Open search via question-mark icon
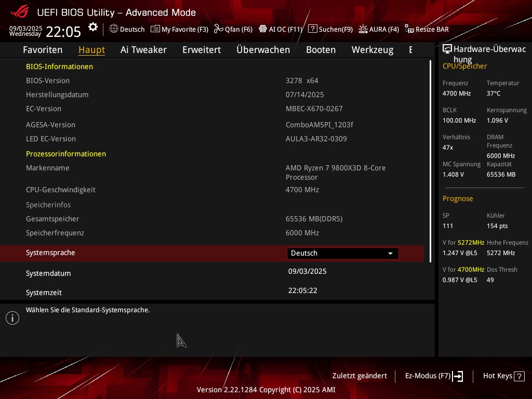The width and height of the screenshot is (532, 399). pyautogui.click(x=312, y=29)
